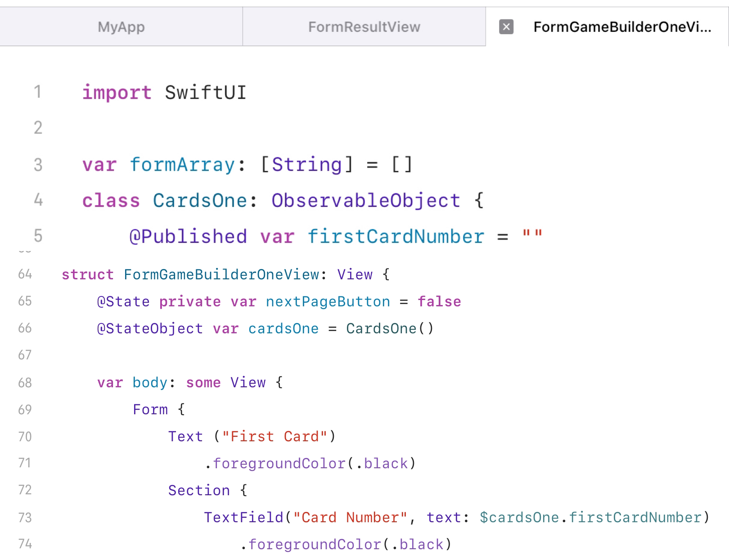Viewport: 729px width, 560px height.
Task: Click the nextPageButton variable name
Action: 328,301
